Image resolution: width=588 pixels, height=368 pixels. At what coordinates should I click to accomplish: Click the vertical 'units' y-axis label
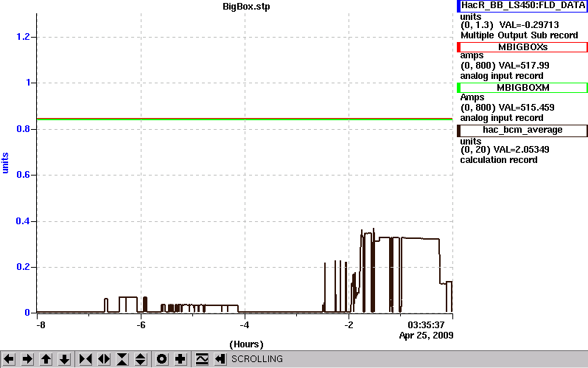point(5,163)
